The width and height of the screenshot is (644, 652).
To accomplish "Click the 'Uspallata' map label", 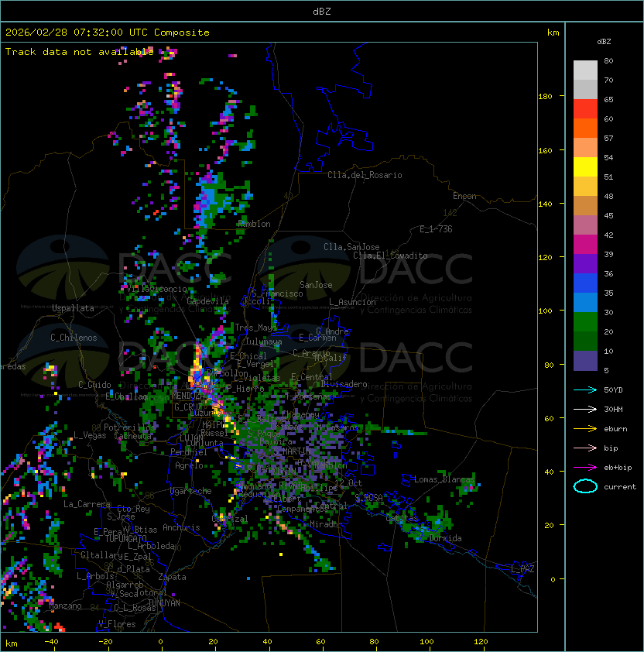I will [73, 308].
